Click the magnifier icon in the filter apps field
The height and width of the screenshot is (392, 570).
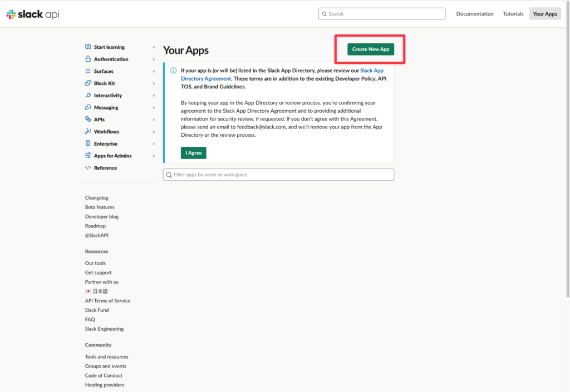click(169, 175)
